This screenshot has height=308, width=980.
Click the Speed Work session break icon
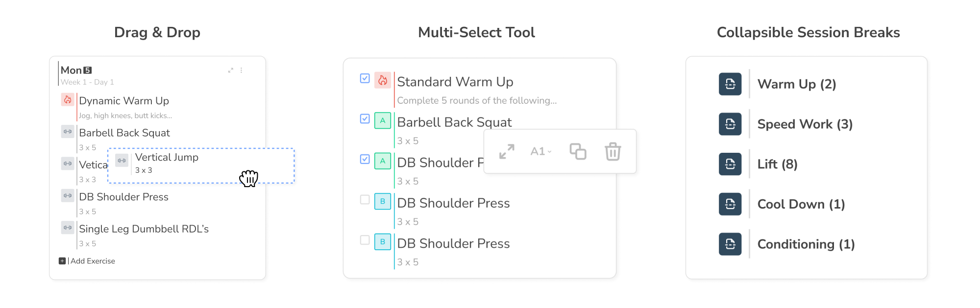click(730, 124)
